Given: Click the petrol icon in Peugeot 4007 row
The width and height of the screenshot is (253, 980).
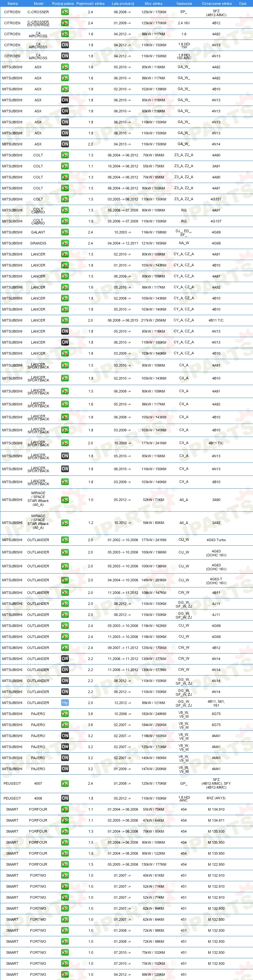Looking at the screenshot, I should [65, 783].
